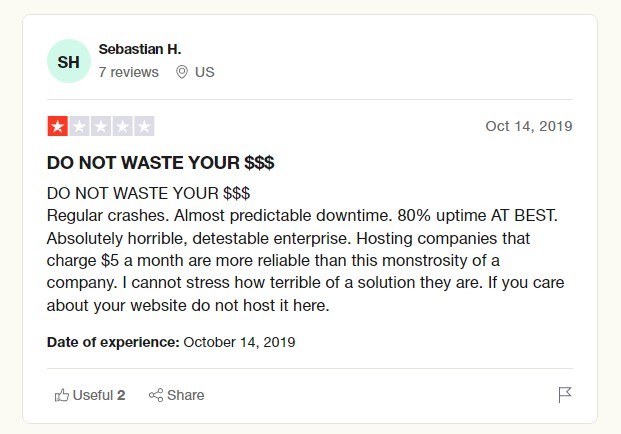The image size is (621, 434).
Task: Click the share network icon
Action: [x=155, y=395]
